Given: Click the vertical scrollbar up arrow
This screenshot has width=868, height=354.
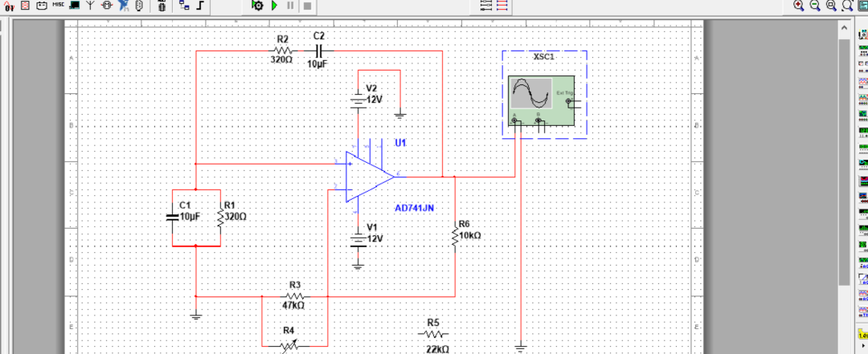Looking at the screenshot, I should 844,27.
